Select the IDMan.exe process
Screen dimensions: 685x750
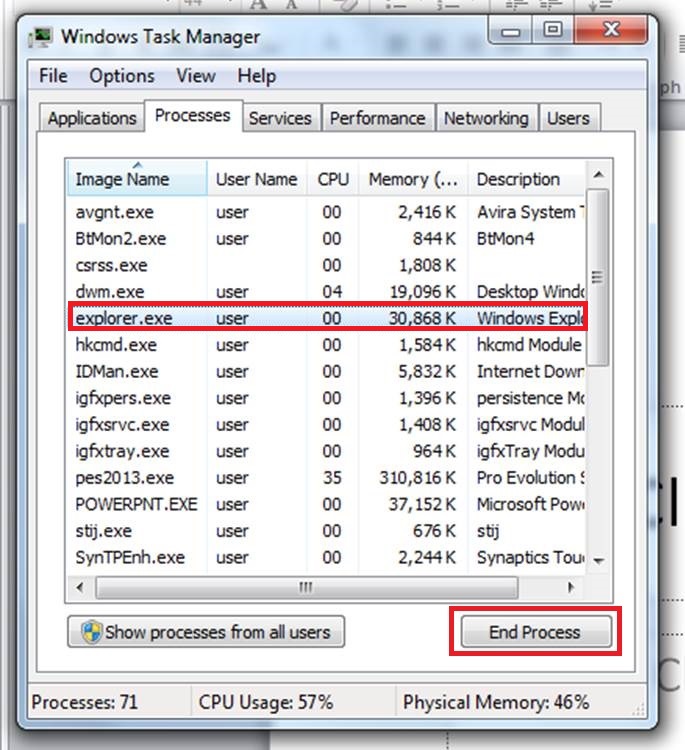coord(326,371)
